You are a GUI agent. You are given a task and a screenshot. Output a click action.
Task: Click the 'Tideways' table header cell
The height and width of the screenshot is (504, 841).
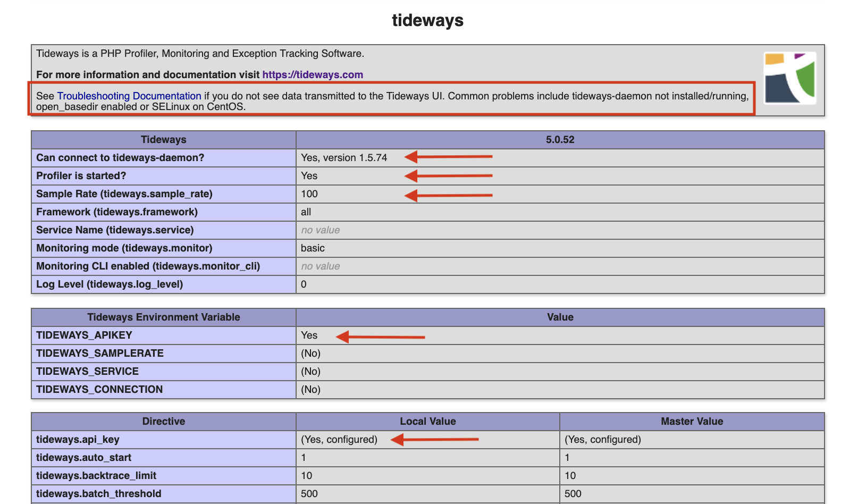pyautogui.click(x=164, y=140)
